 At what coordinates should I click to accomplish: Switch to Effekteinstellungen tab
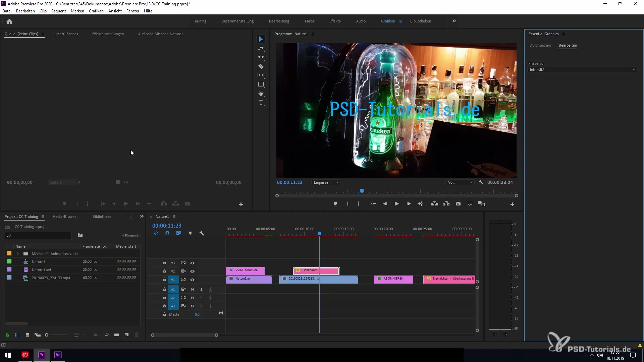pos(108,34)
